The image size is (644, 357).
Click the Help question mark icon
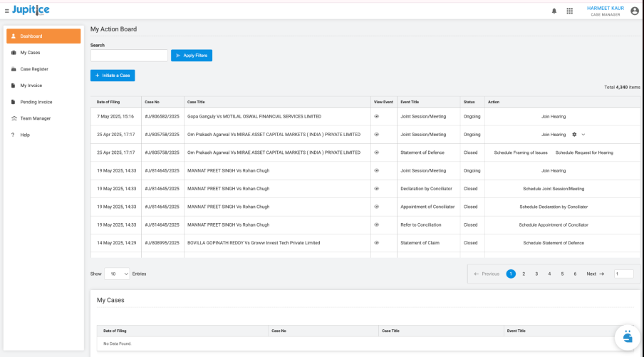pyautogui.click(x=14, y=135)
